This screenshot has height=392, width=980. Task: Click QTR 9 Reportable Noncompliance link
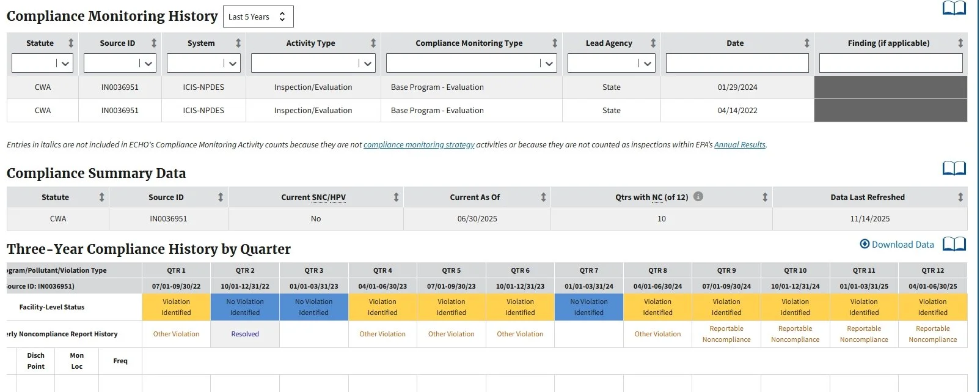tap(726, 334)
